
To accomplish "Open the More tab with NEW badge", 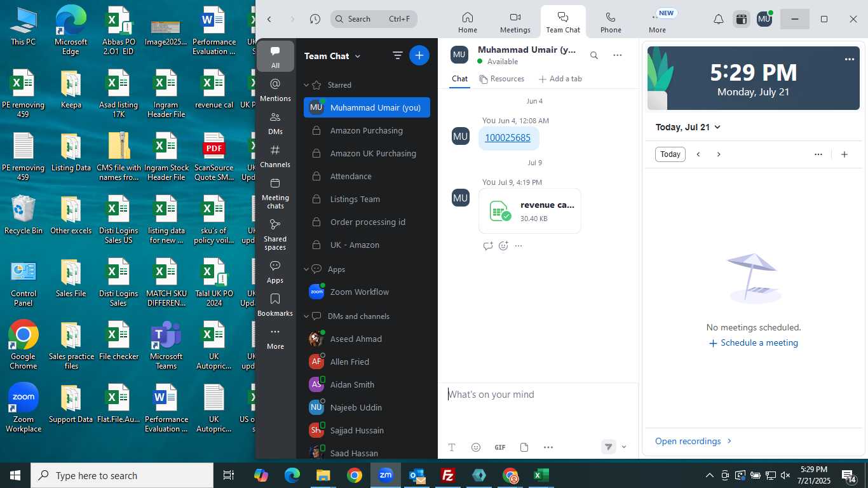I will pyautogui.click(x=658, y=22).
